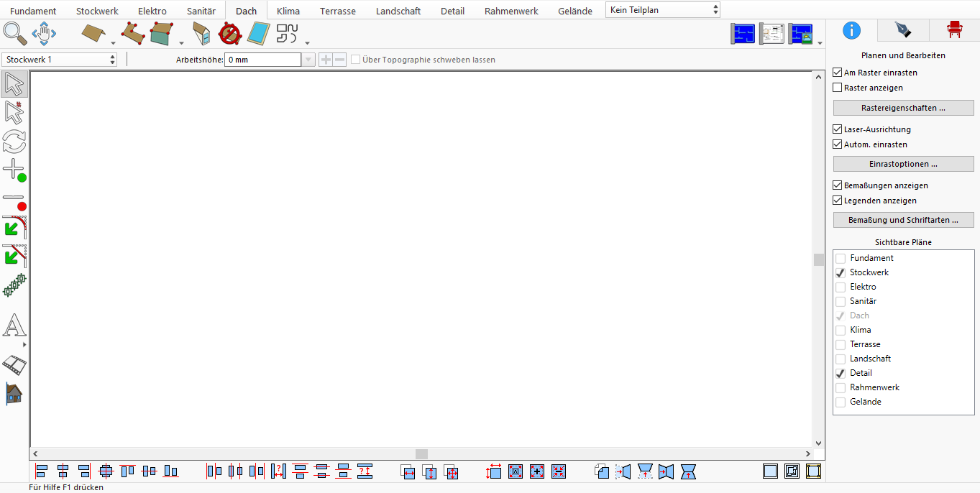This screenshot has height=493, width=980.
Task: Activate the pan hand tool
Action: click(x=44, y=33)
